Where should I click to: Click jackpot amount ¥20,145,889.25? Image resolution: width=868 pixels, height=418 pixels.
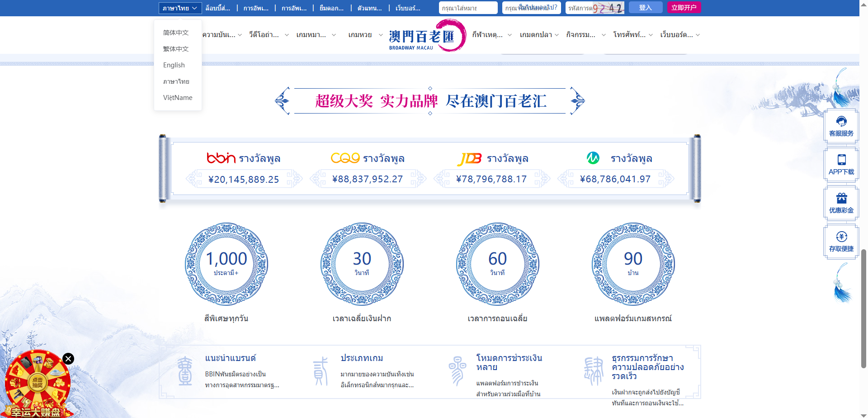tap(244, 180)
